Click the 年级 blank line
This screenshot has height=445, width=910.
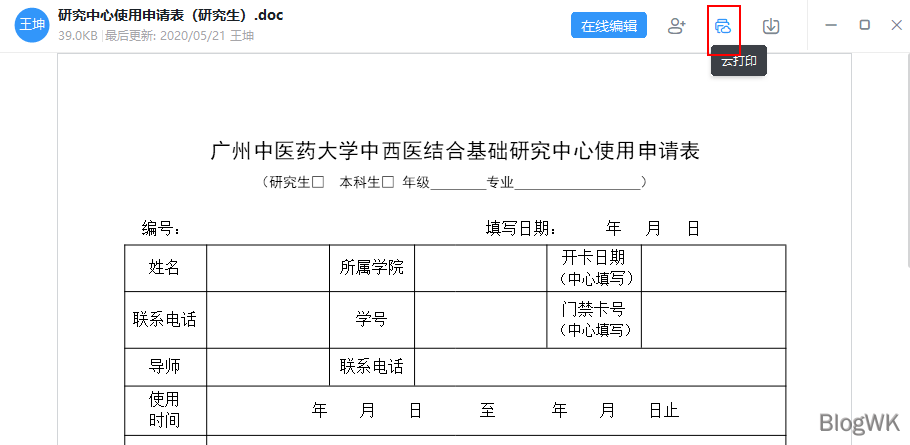click(458, 184)
